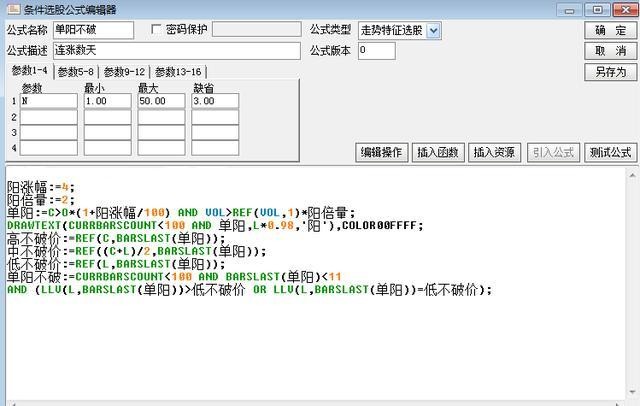Click the code line 阳涨幅:=4
The height and width of the screenshot is (406, 640).
41,187
